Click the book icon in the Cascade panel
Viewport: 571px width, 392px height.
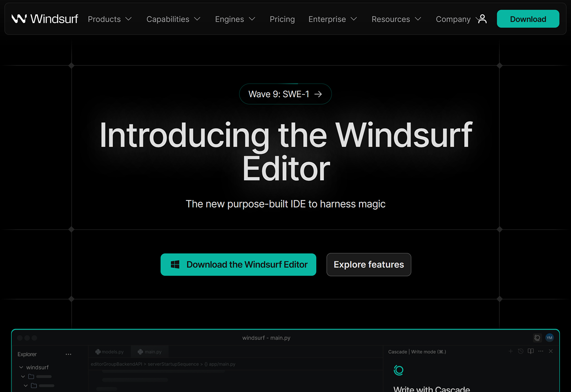point(531,351)
